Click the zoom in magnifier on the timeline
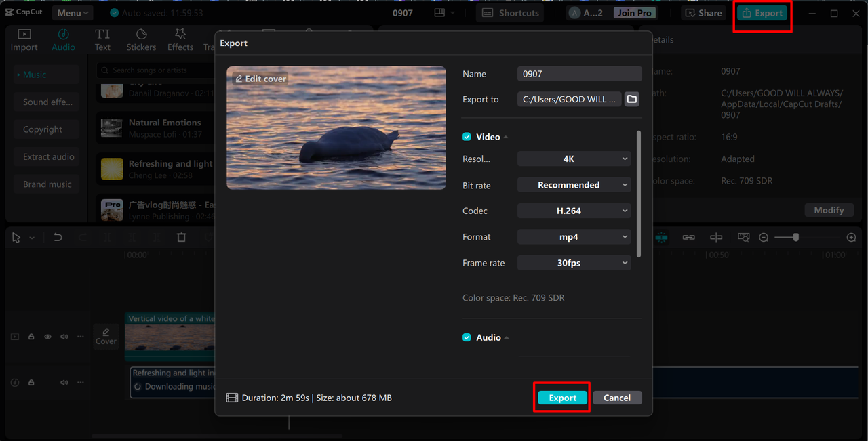The width and height of the screenshot is (868, 441). pyautogui.click(x=852, y=237)
